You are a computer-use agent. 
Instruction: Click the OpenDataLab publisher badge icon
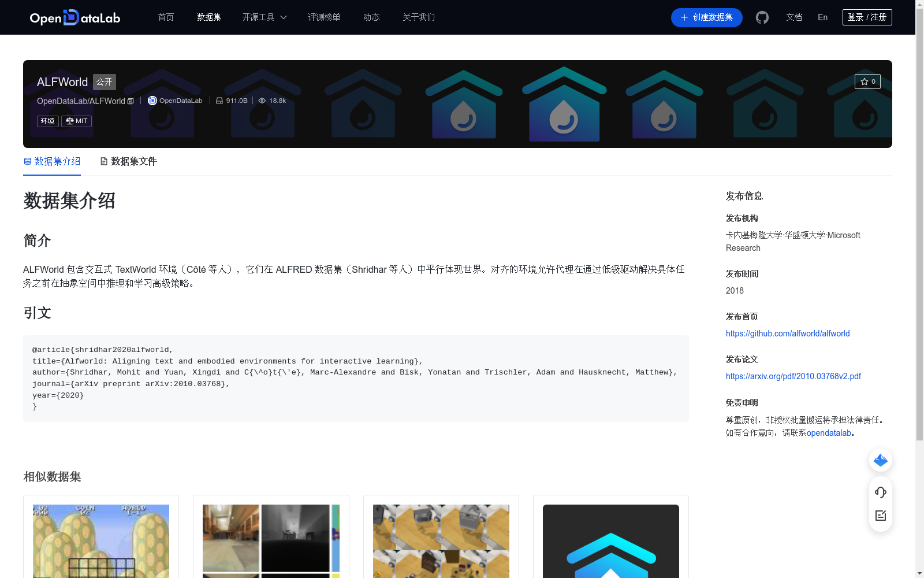point(152,101)
